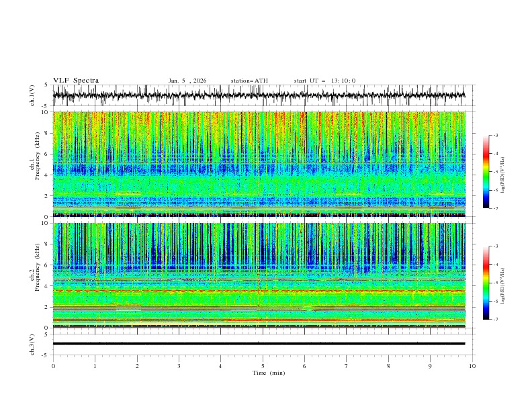Click time axis tick label '10'

tap(472, 366)
